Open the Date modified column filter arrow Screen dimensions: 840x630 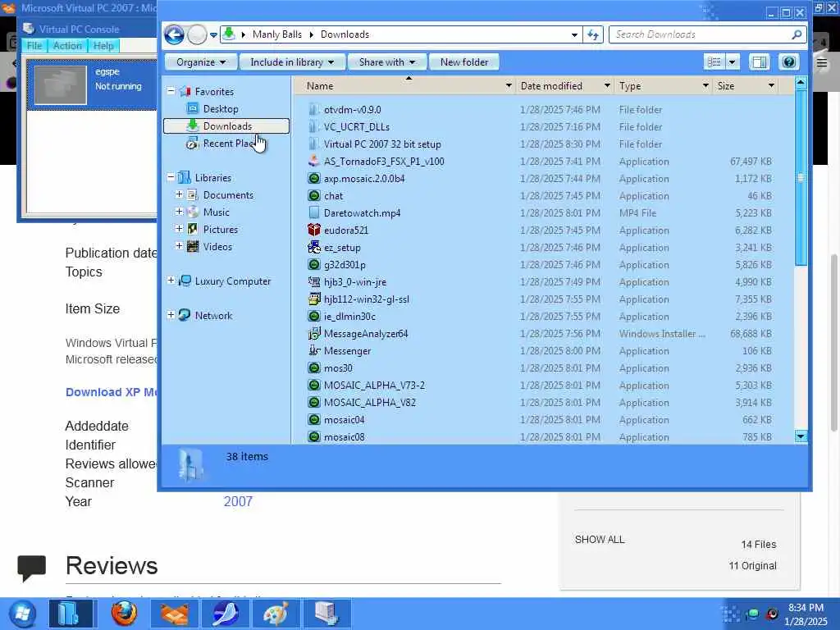[x=606, y=85]
